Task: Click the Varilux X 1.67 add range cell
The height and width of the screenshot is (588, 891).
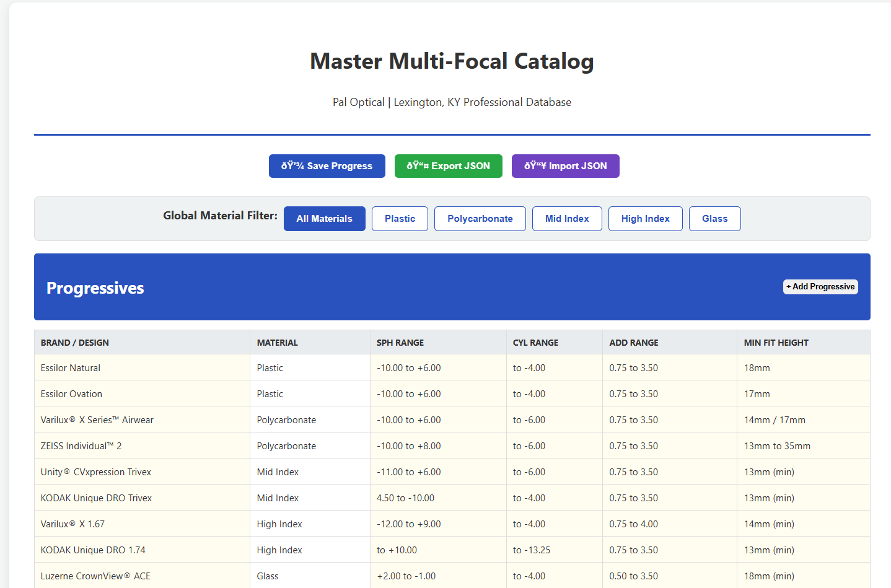Action: tap(633, 524)
